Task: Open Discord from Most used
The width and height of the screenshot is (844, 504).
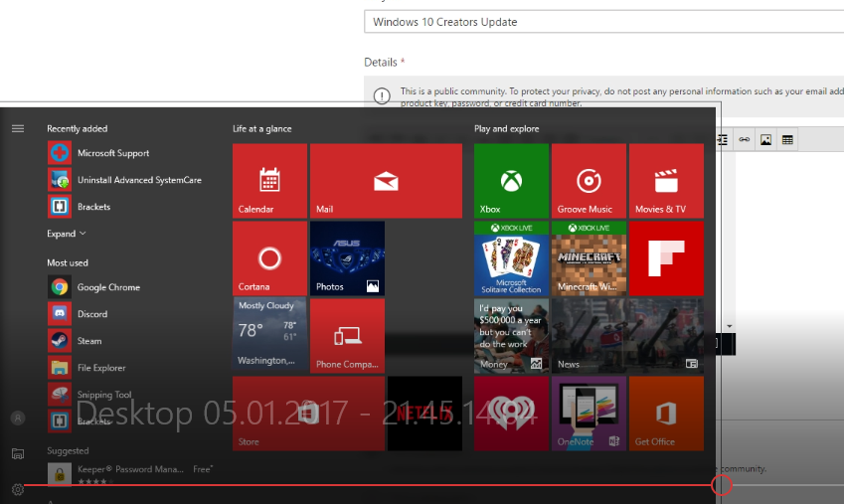Action: 78,314
